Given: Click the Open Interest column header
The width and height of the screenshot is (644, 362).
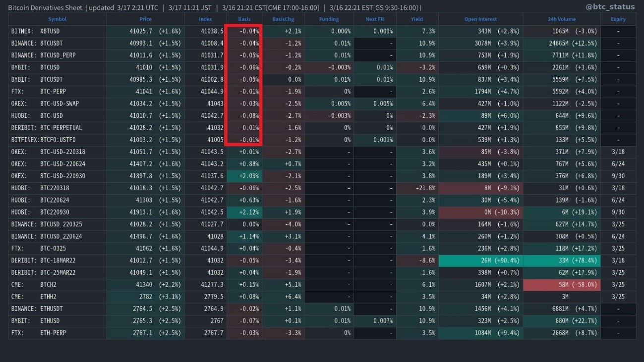Looking at the screenshot, I should 480,19.
